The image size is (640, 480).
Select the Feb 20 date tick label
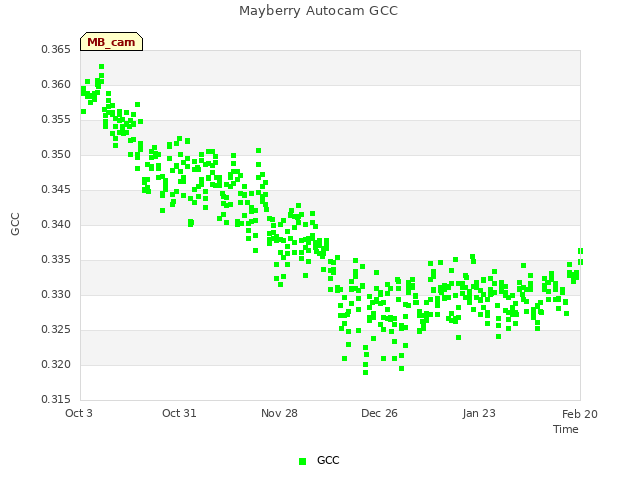click(x=580, y=414)
